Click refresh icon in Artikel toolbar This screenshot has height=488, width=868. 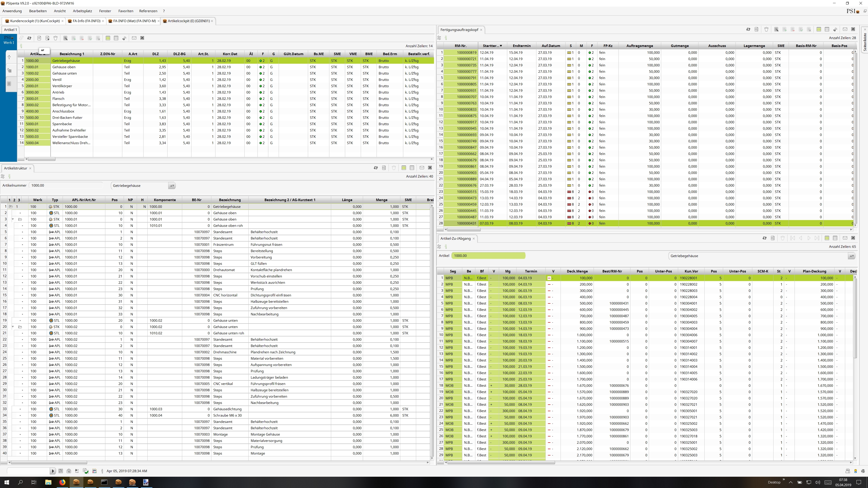pos(29,38)
